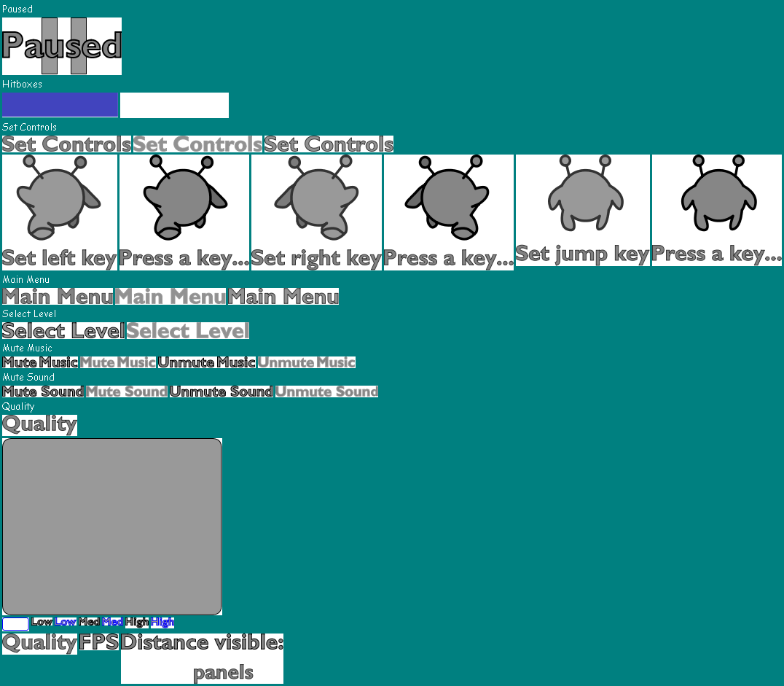Click the faded light-gray Mute Sound button
Viewport: 784px width, 686px height.
coord(127,391)
